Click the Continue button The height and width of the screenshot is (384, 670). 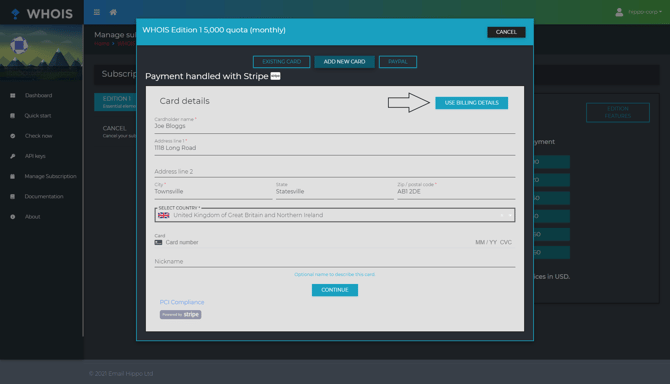point(335,290)
